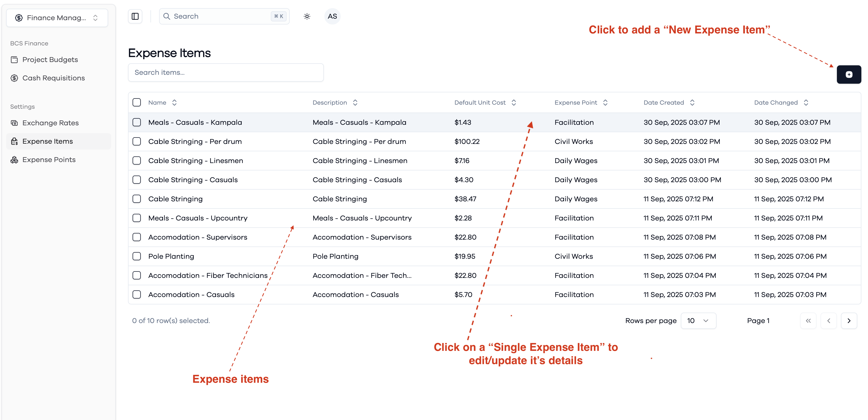Check the Pole Planting row checkbox
Screen dimensions: 868x420
(x=136, y=256)
